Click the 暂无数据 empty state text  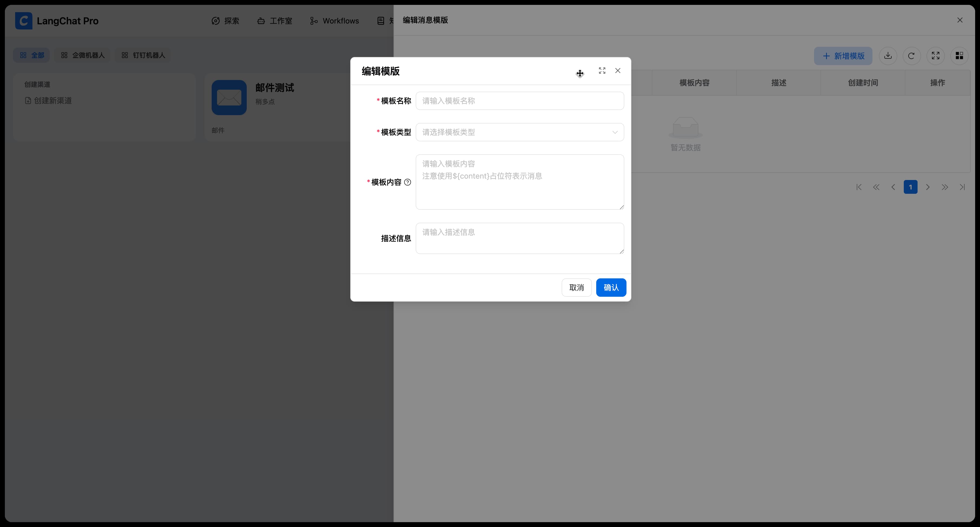[x=685, y=147]
